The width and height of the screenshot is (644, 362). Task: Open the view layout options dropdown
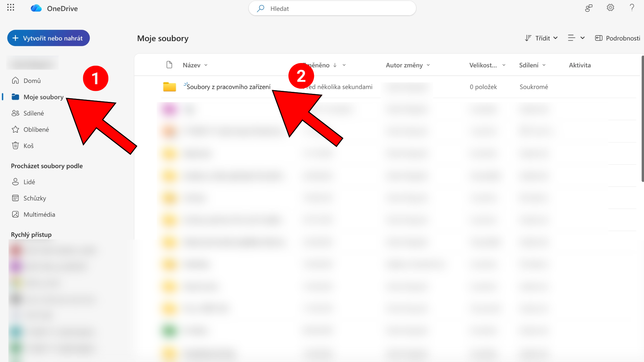576,38
